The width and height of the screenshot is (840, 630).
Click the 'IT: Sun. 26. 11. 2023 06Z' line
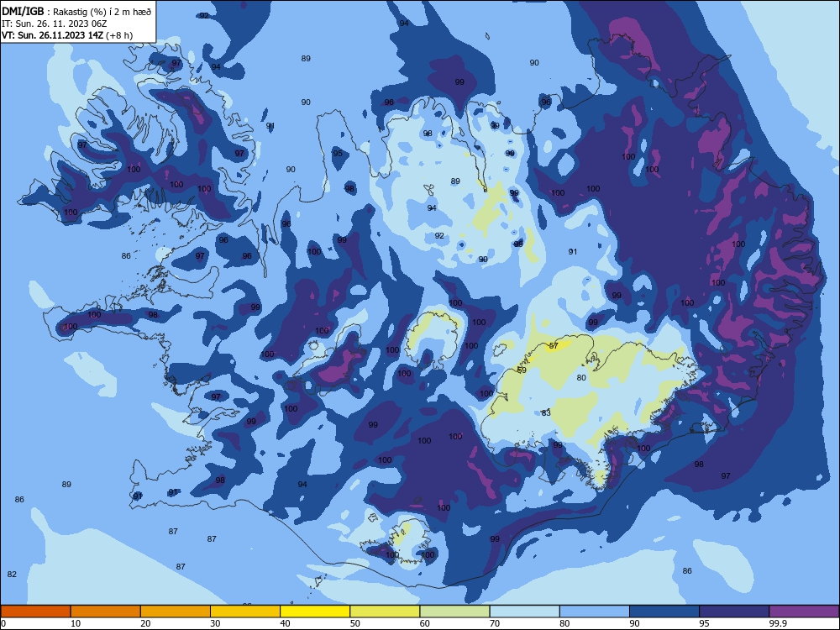tap(55, 24)
